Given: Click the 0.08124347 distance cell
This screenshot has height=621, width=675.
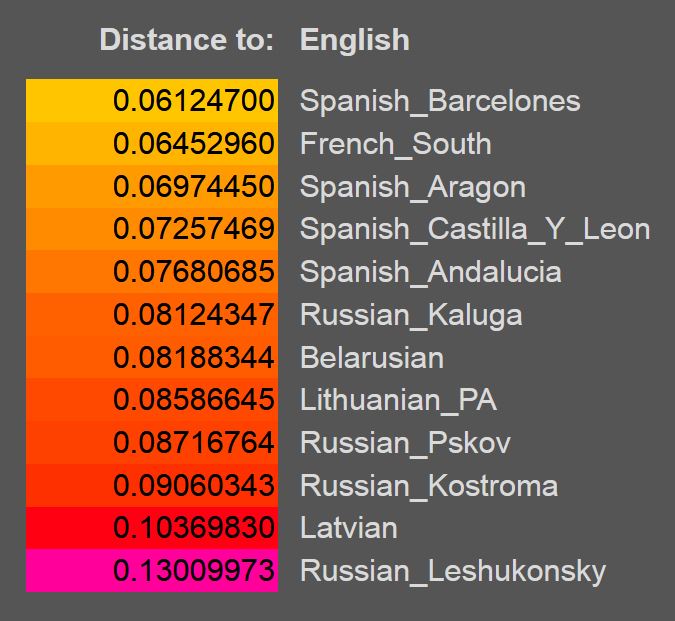Looking at the screenshot, I should click(152, 314).
